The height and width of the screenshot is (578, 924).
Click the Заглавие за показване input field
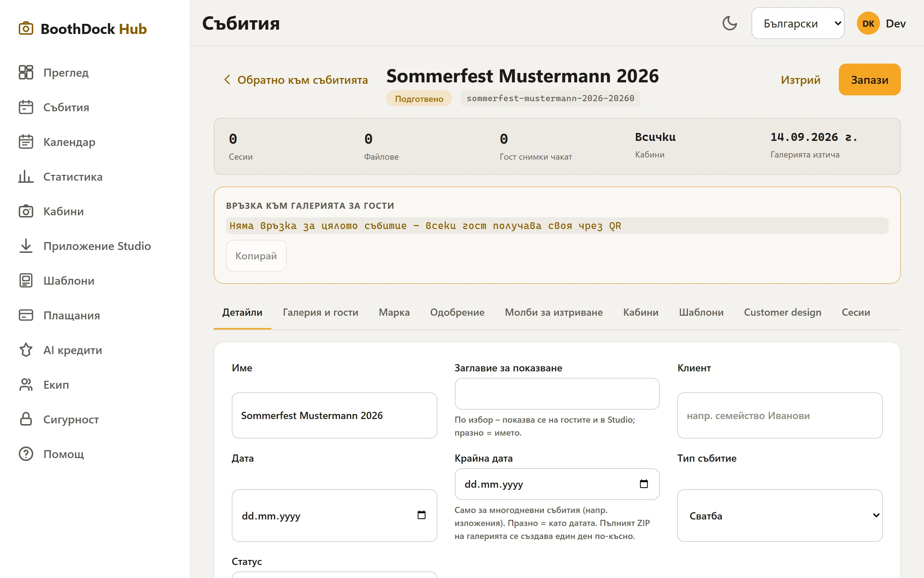pos(557,394)
